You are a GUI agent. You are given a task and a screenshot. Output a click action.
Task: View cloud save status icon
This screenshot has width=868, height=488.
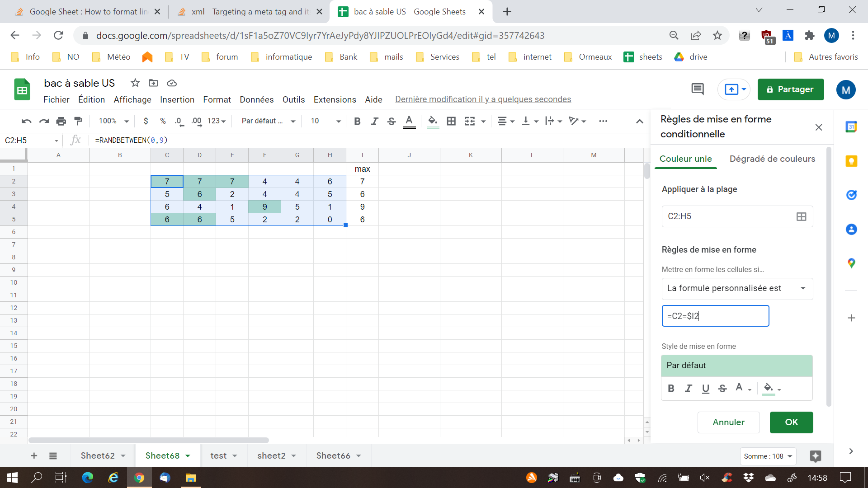click(172, 83)
